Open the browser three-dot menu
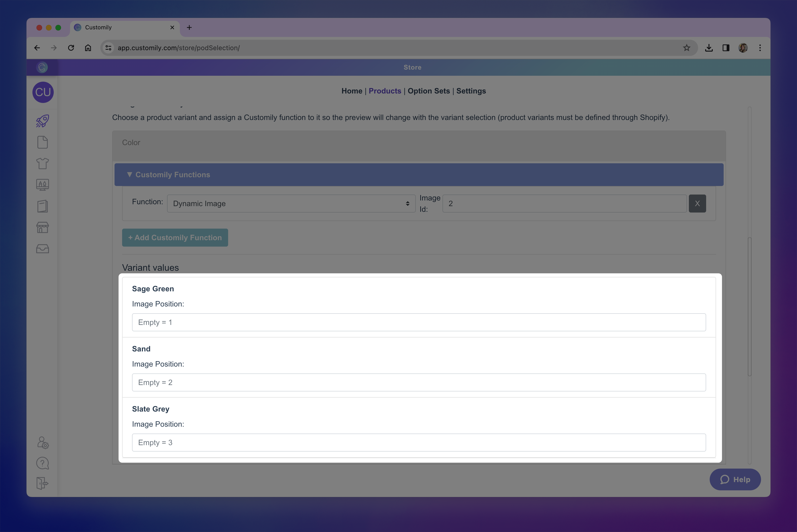Image resolution: width=797 pixels, height=532 pixels. point(760,48)
